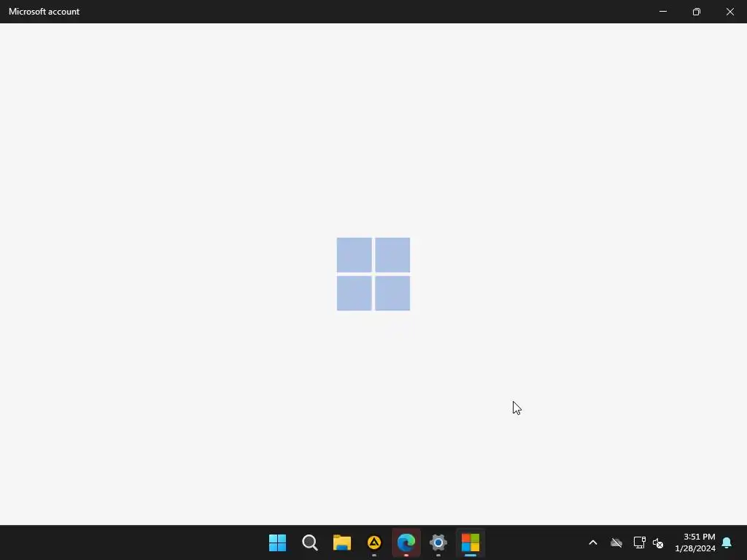Open OneDrive cloud tray icon
747x560 pixels.
pyautogui.click(x=616, y=542)
